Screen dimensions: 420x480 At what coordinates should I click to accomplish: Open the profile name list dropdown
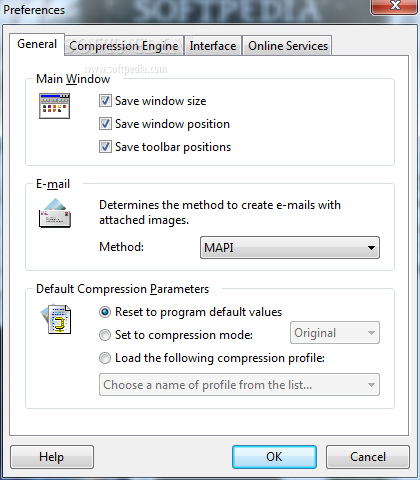[x=239, y=385]
